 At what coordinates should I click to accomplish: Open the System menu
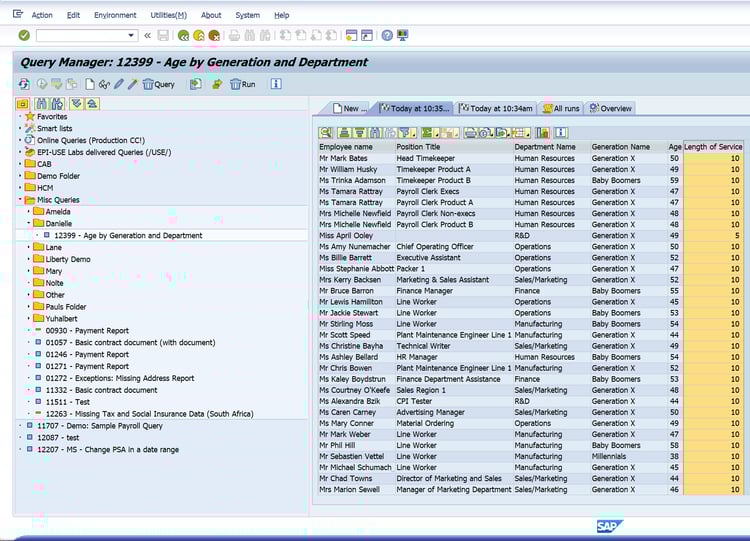(x=248, y=15)
